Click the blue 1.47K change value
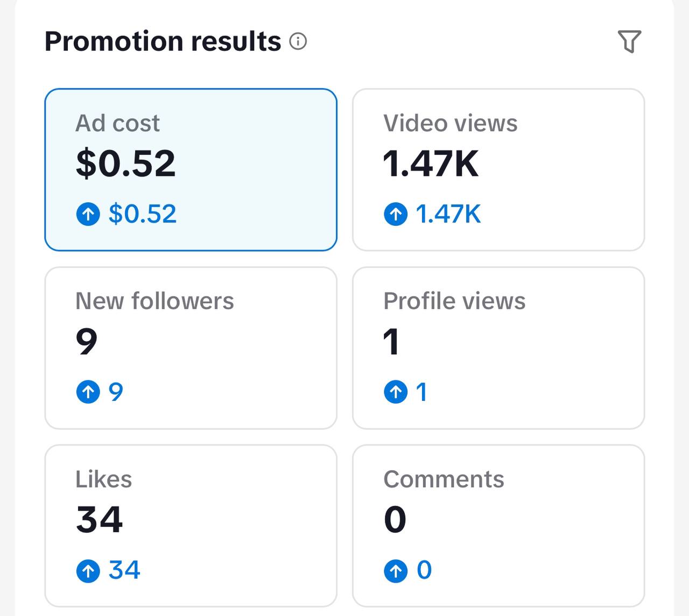 [448, 214]
